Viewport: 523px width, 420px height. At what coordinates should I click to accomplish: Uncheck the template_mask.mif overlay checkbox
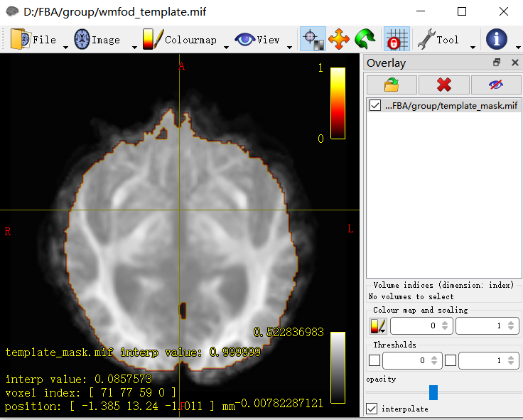point(375,106)
